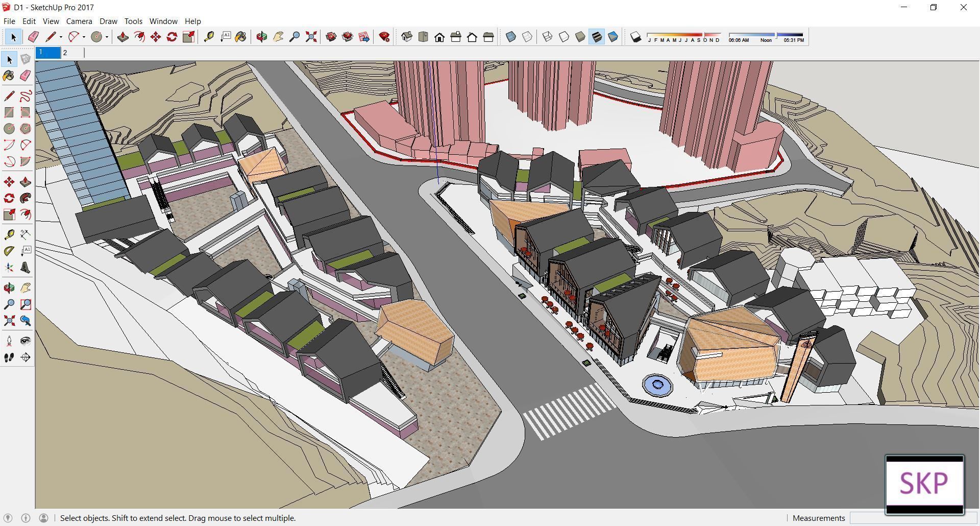The image size is (980, 526).
Task: Enable Monochrome face style
Action: point(613,37)
